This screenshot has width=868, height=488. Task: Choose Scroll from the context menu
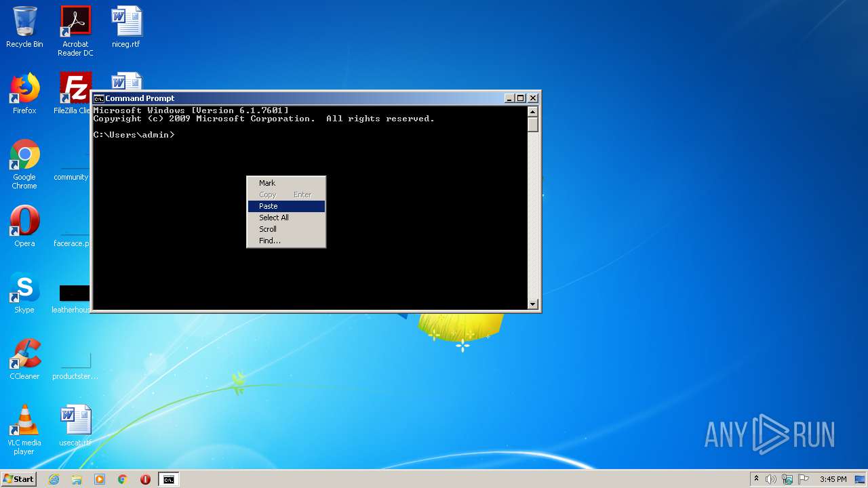tap(286, 229)
